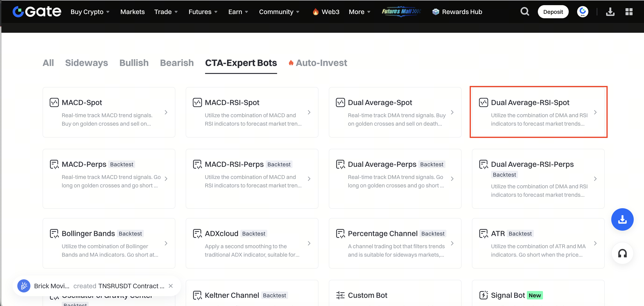The width and height of the screenshot is (644, 306).
Task: Expand the Buy Crypto dropdown
Action: (x=90, y=12)
